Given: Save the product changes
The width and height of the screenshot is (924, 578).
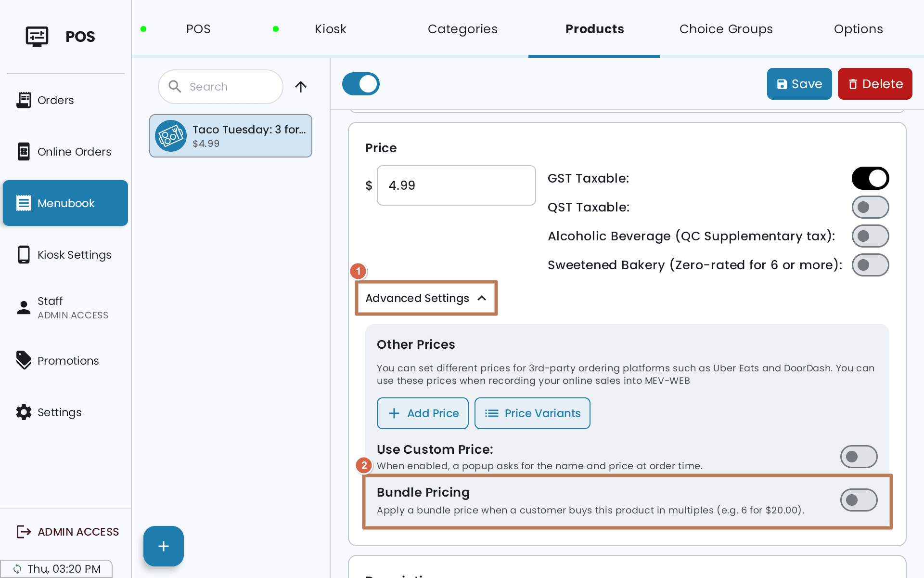Looking at the screenshot, I should click(799, 84).
